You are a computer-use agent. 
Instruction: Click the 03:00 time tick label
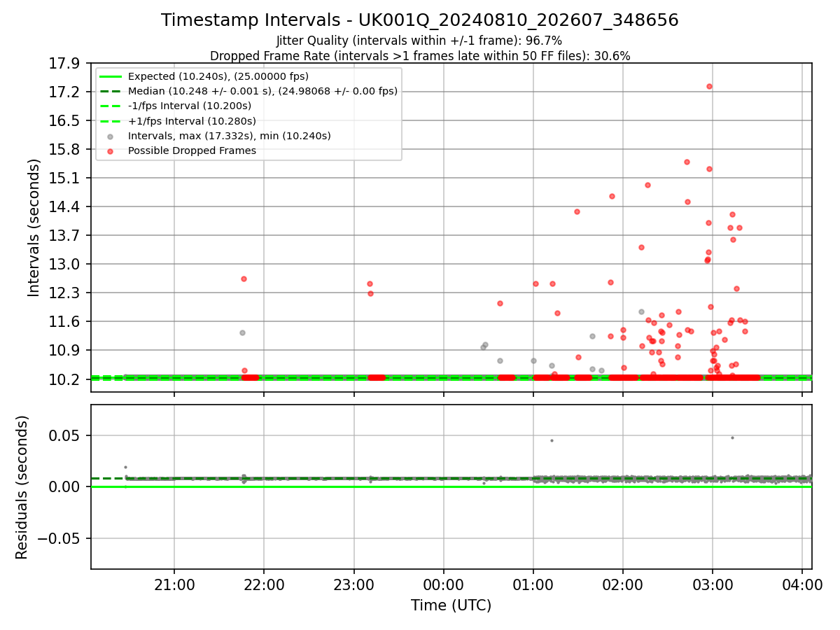712,585
